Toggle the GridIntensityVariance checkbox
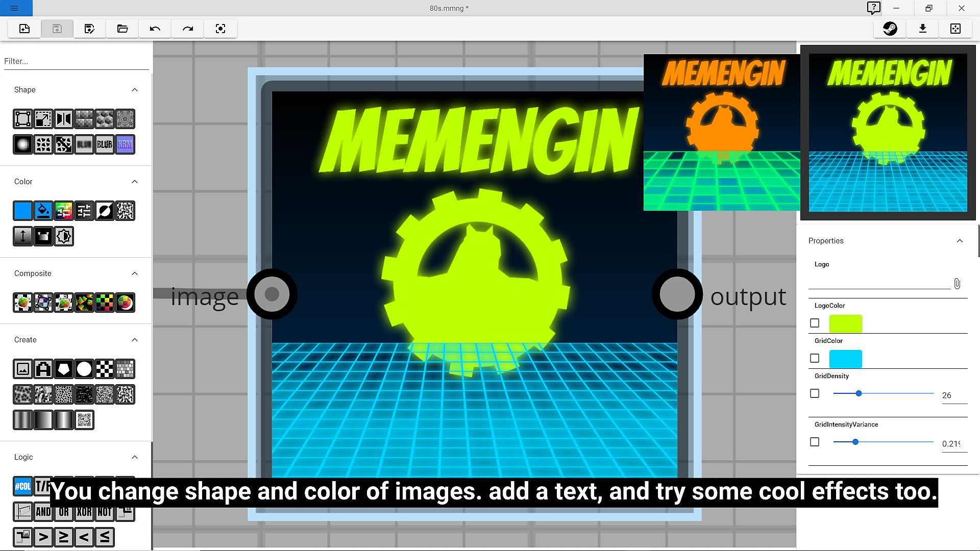The image size is (980, 551). pyautogui.click(x=815, y=442)
